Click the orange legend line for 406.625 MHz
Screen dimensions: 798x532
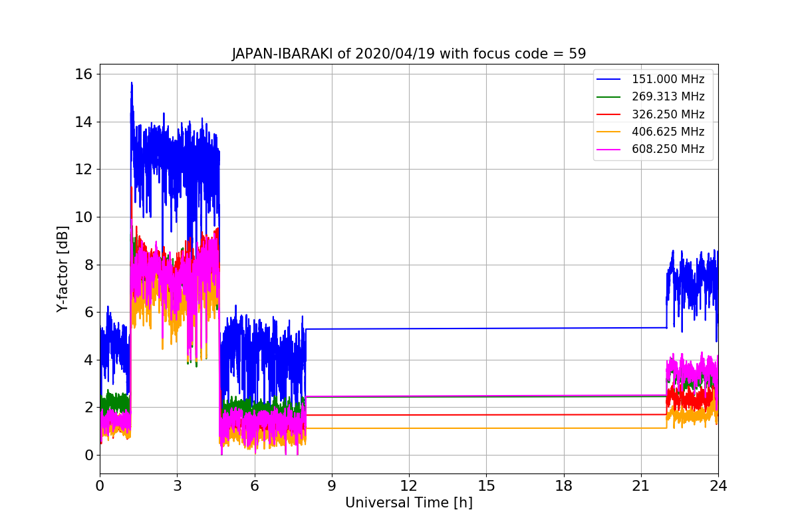pyautogui.click(x=609, y=132)
